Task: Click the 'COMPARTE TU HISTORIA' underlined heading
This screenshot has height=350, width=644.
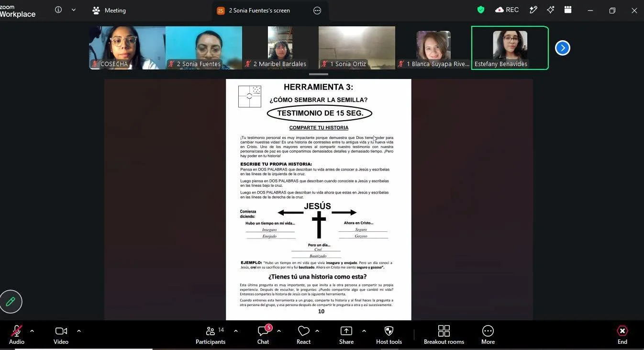Action: coord(319,128)
